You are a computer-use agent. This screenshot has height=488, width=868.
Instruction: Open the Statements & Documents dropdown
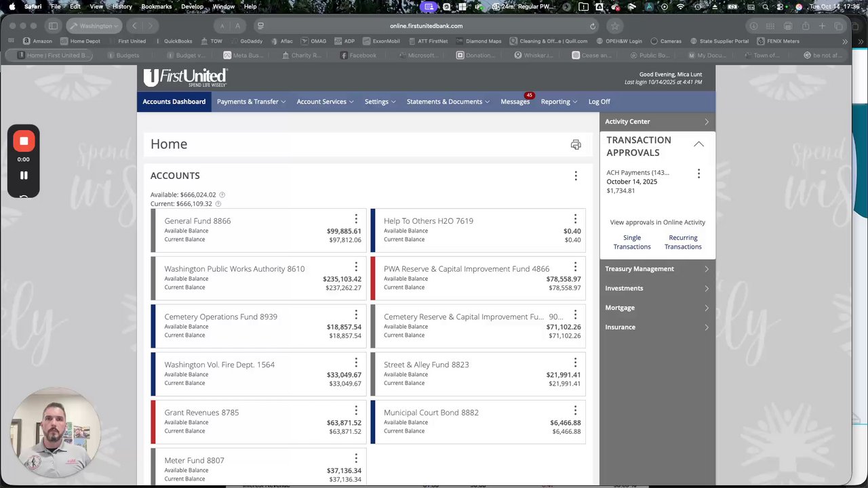(448, 102)
